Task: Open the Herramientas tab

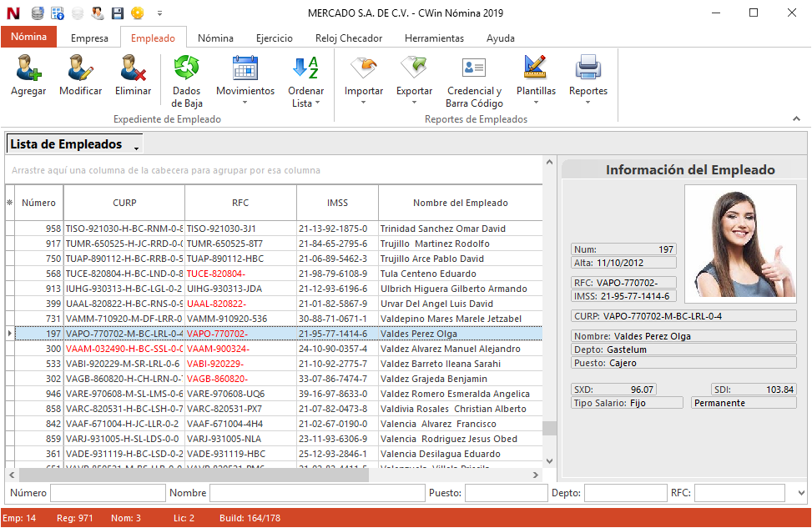Action: click(x=434, y=38)
